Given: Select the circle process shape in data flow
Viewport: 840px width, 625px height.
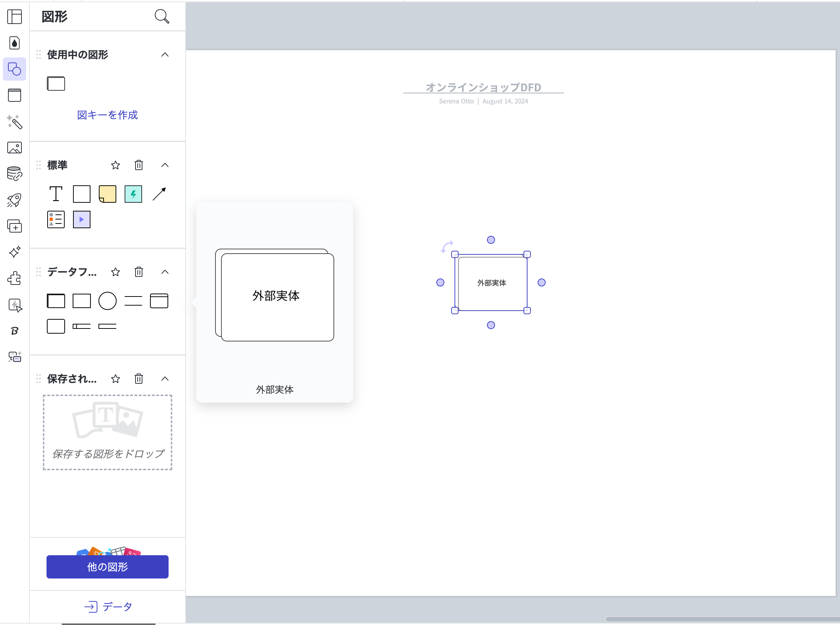Looking at the screenshot, I should pos(108,301).
